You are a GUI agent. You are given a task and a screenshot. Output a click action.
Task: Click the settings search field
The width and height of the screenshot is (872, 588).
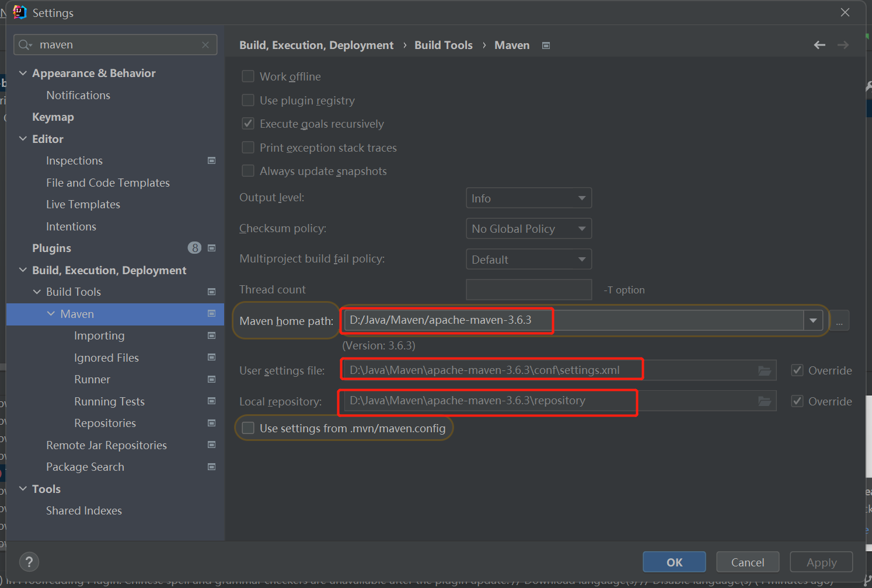click(x=116, y=45)
